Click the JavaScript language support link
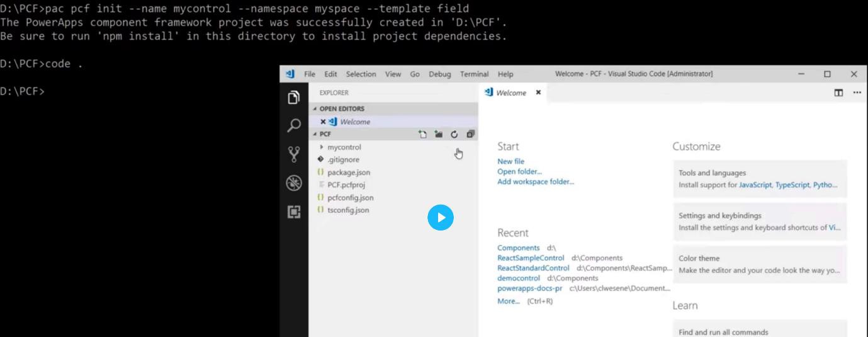868x337 pixels. click(x=755, y=185)
